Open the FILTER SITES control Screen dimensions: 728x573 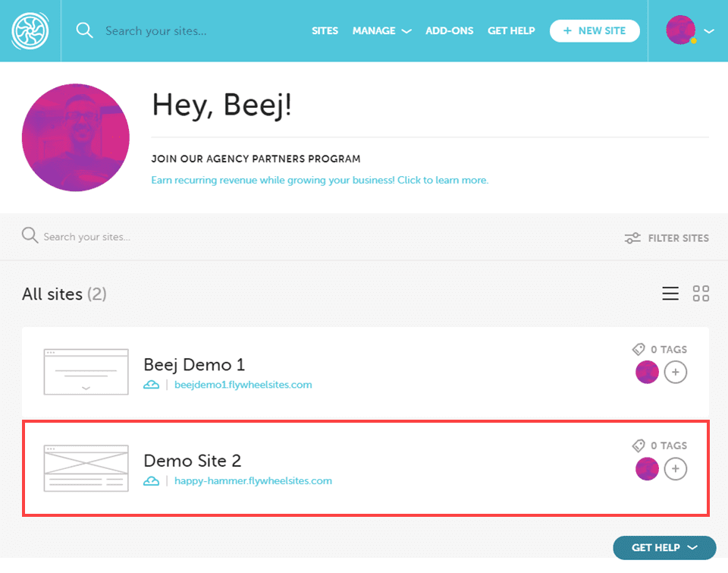tap(666, 238)
